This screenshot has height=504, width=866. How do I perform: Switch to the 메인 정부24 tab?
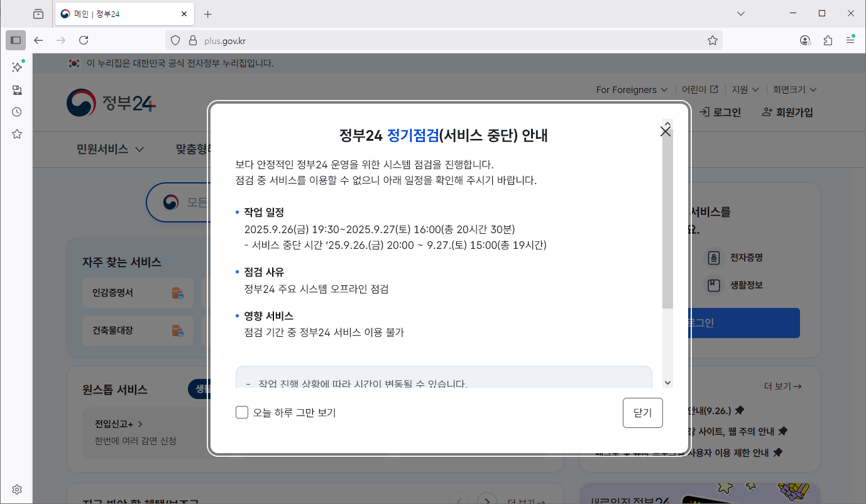click(119, 13)
